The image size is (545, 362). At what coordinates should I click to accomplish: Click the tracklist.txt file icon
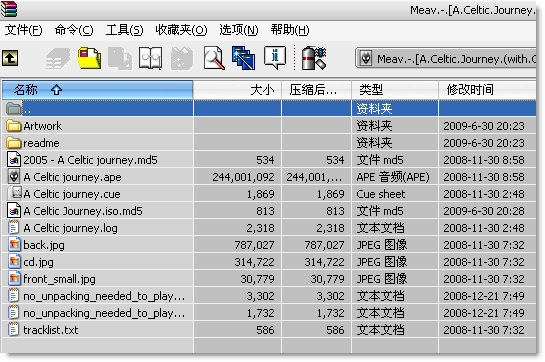pyautogui.click(x=13, y=330)
